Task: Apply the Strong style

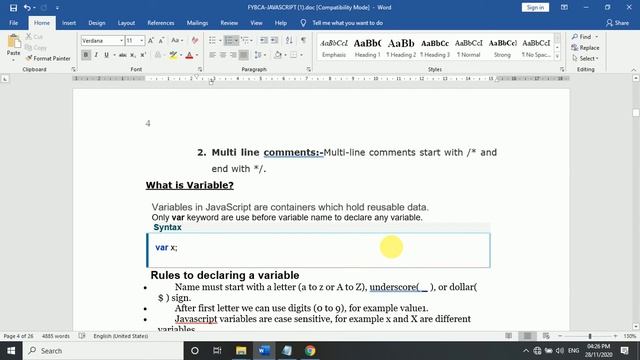Action: 502,48
